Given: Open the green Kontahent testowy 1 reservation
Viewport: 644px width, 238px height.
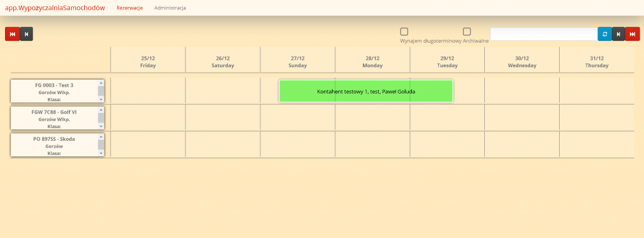Looking at the screenshot, I should [x=366, y=91].
